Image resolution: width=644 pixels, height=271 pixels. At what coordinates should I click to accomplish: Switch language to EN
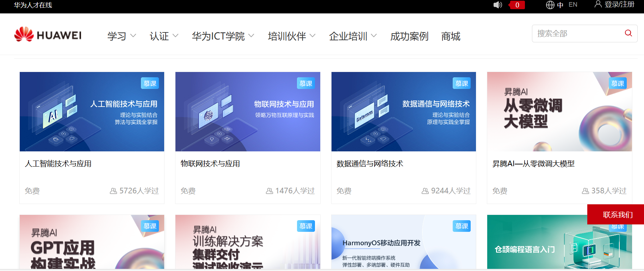(573, 5)
